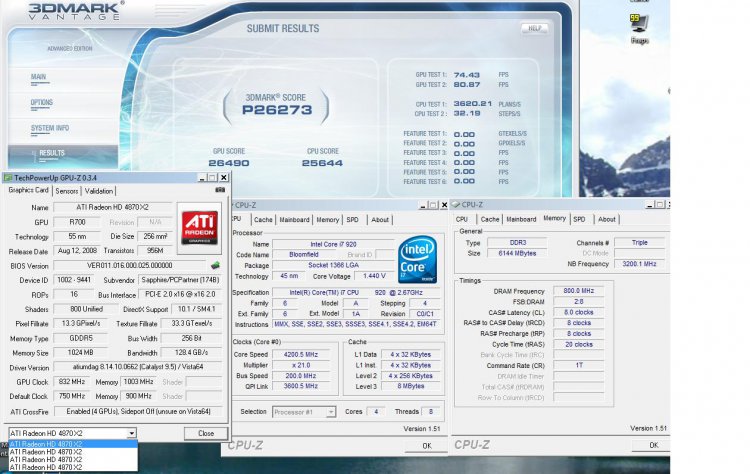The width and height of the screenshot is (750, 474).
Task: Switch to the Sensors tab in GPU-Z
Action: [66, 191]
